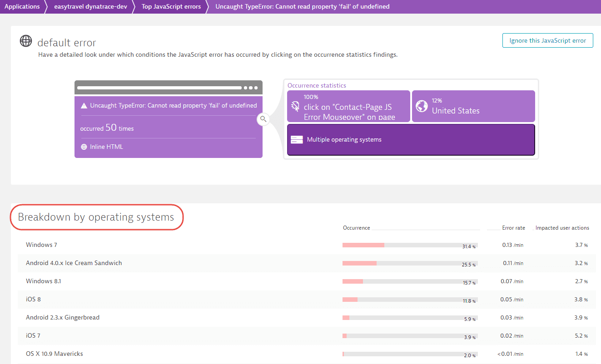Click the default error page title

click(x=67, y=43)
